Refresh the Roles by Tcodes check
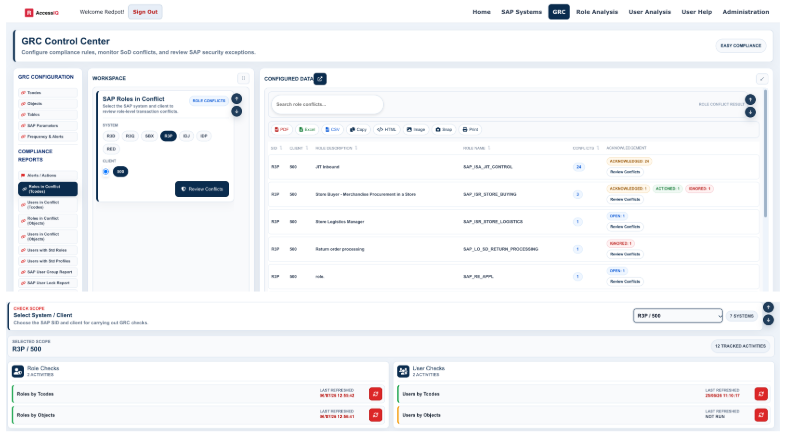Image resolution: width=786 pixels, height=443 pixels. tap(375, 394)
